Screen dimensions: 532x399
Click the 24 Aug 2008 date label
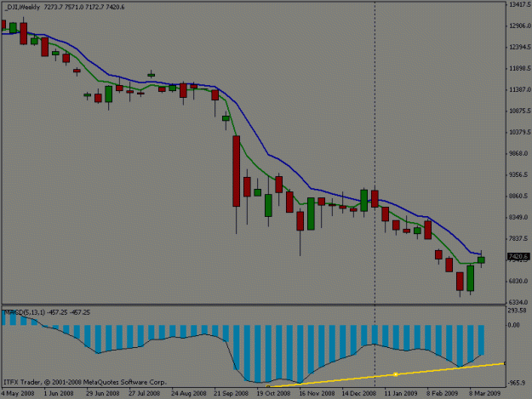(x=189, y=393)
